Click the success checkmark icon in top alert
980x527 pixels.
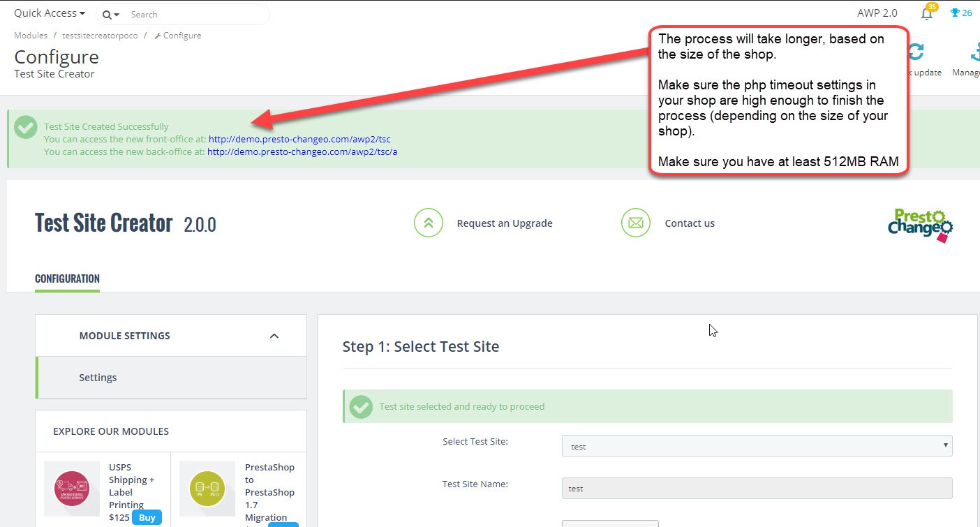coord(26,127)
